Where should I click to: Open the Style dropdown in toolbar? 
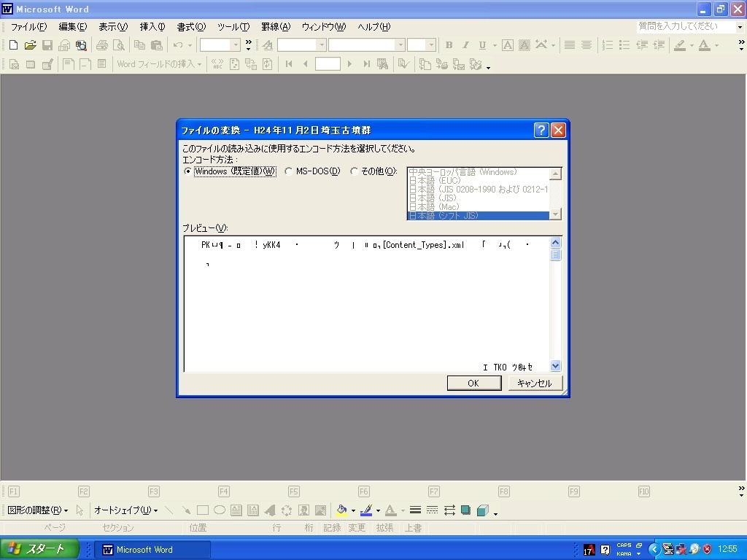322,45
